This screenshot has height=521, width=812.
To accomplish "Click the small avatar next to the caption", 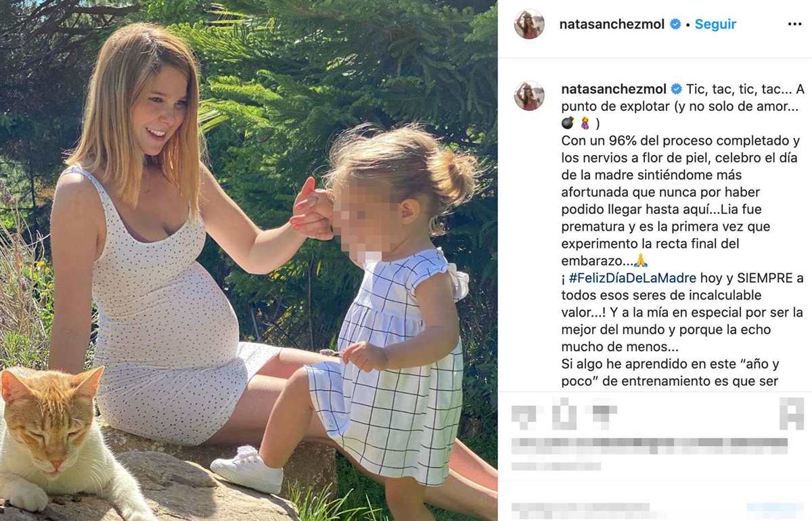I will click(x=529, y=95).
